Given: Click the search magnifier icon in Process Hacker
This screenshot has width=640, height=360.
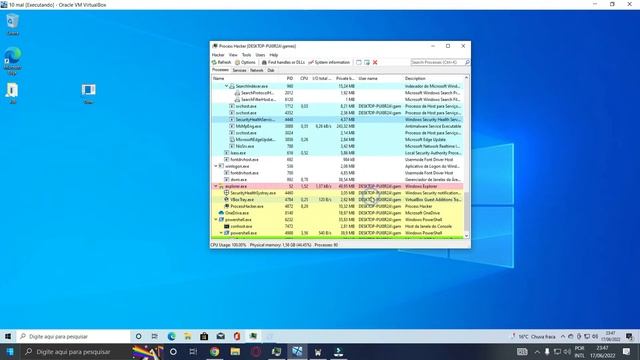Looking at the screenshot, I should pyautogui.click(x=467, y=62).
